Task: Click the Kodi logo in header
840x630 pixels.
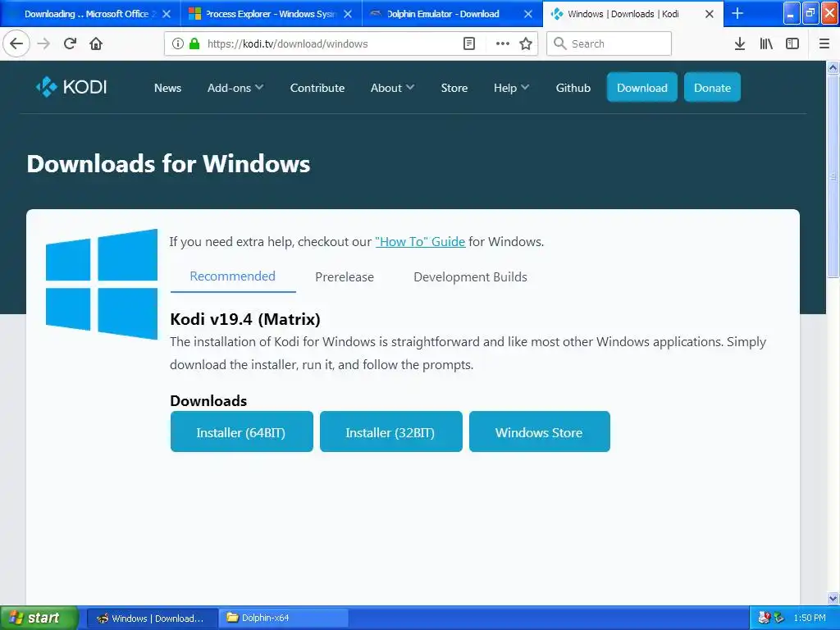Action: click(71, 87)
